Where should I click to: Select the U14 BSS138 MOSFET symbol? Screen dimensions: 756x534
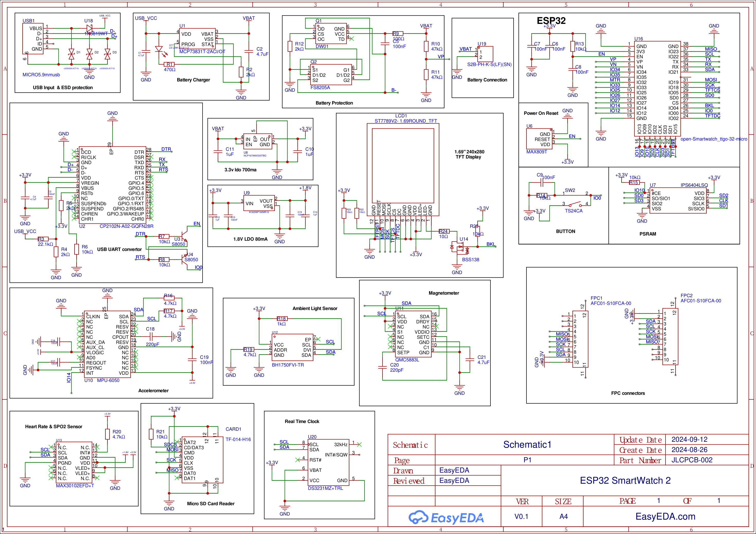(460, 247)
